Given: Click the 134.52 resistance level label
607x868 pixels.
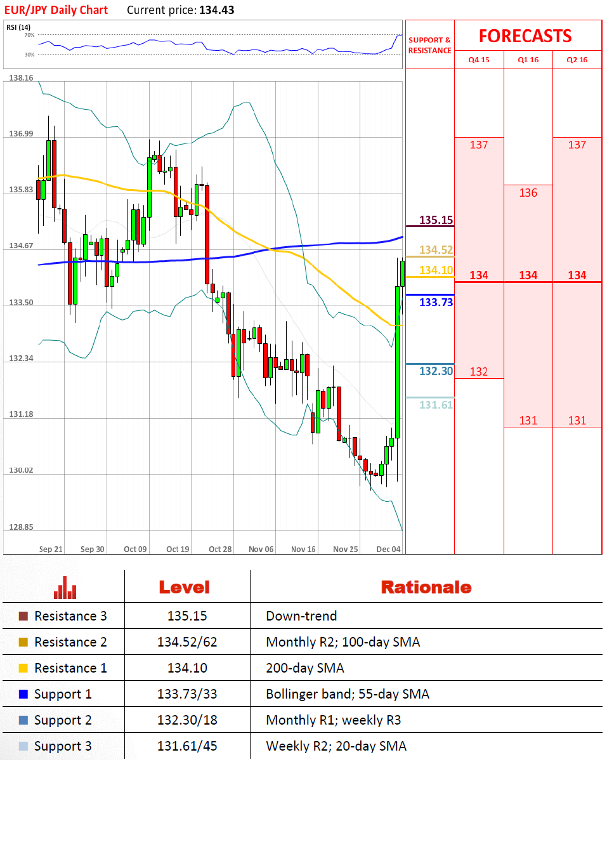Looking at the screenshot, I should [x=436, y=250].
